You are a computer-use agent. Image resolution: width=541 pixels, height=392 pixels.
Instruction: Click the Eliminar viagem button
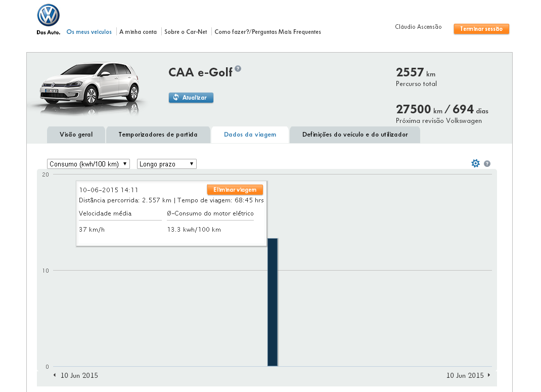235,190
